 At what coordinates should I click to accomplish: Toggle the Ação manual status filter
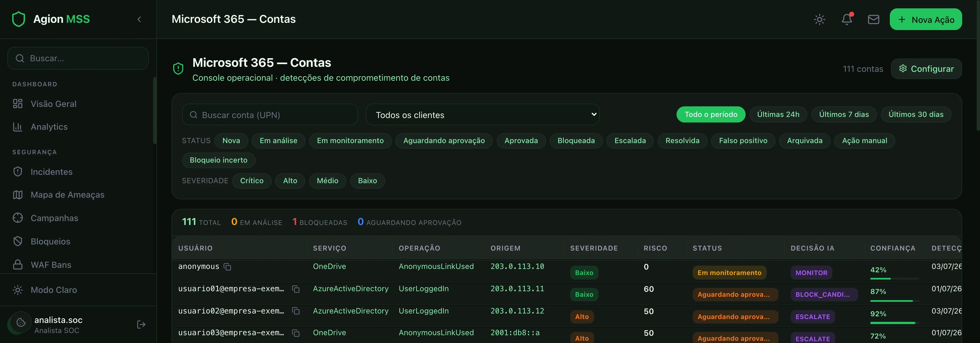[864, 141]
